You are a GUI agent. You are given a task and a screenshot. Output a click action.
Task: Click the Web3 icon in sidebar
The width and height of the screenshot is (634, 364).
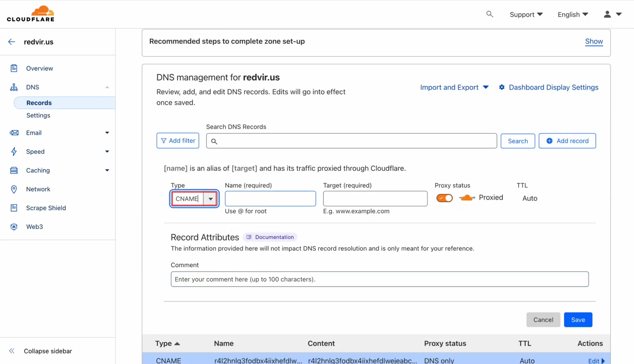click(14, 227)
